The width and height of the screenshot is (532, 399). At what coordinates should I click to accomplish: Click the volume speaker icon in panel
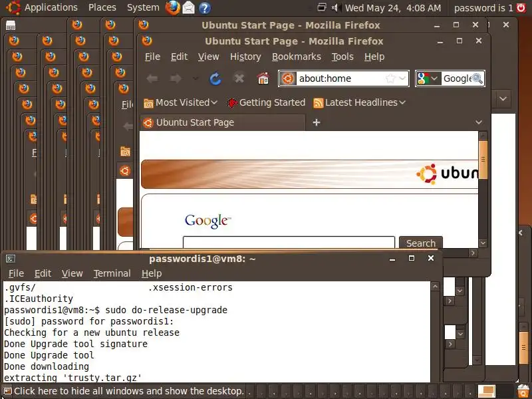[336, 7]
